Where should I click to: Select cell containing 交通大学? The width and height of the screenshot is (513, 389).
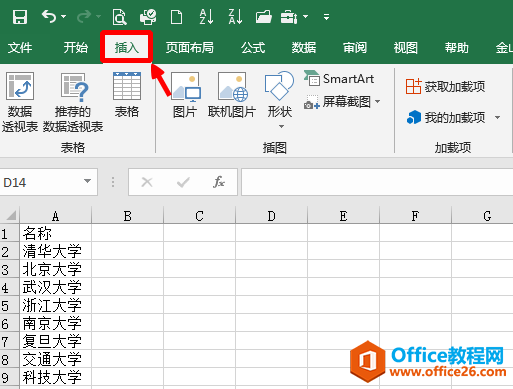(56, 359)
